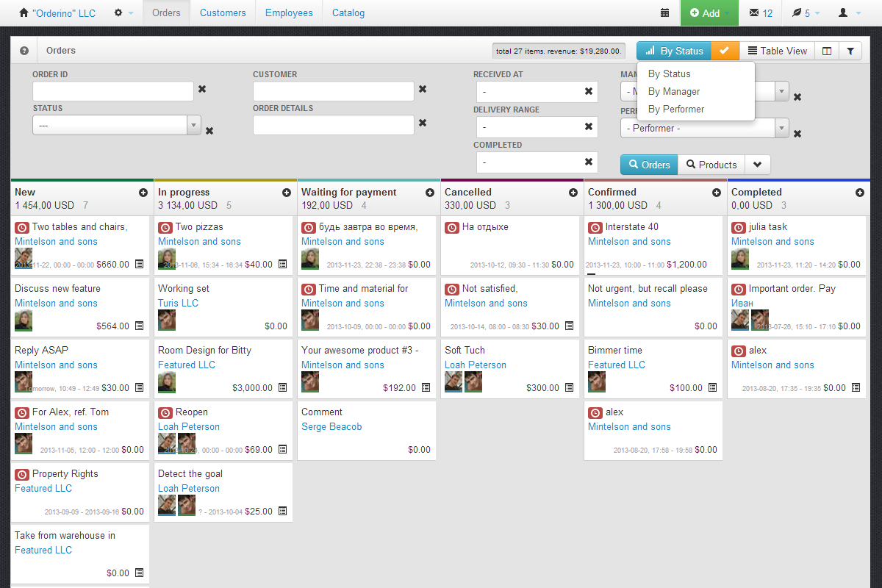
Task: Go to the Employees tab
Action: pos(289,13)
